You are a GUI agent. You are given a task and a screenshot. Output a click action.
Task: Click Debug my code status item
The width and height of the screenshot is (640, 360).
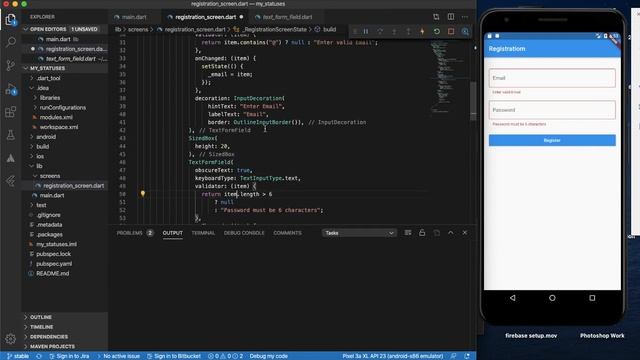[269, 356]
